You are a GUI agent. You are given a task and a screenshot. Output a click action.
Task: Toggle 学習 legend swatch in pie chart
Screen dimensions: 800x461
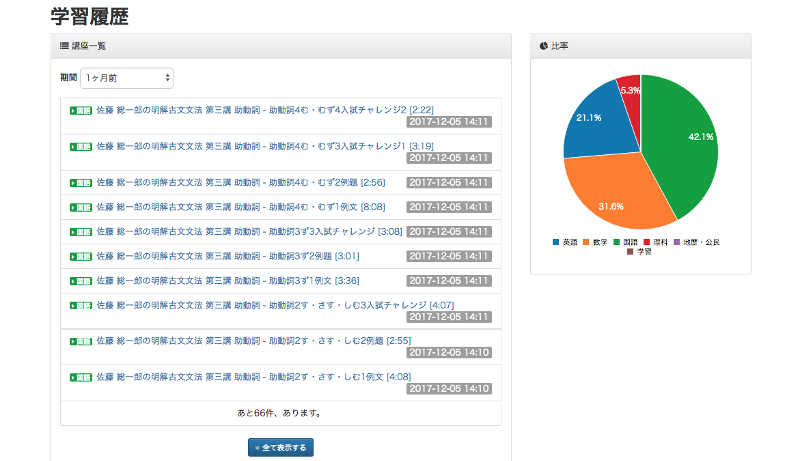coord(630,251)
